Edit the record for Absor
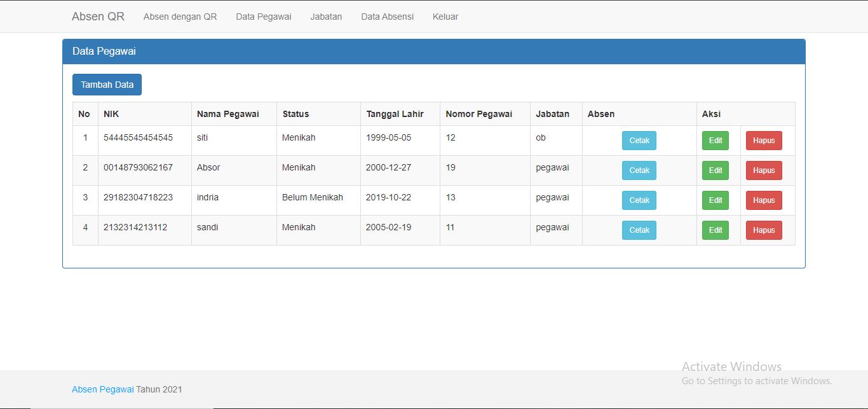The height and width of the screenshot is (409, 868). [x=715, y=170]
